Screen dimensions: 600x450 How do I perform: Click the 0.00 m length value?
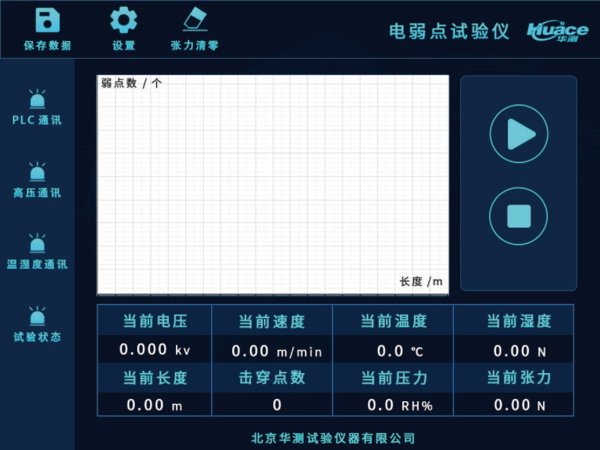(155, 405)
